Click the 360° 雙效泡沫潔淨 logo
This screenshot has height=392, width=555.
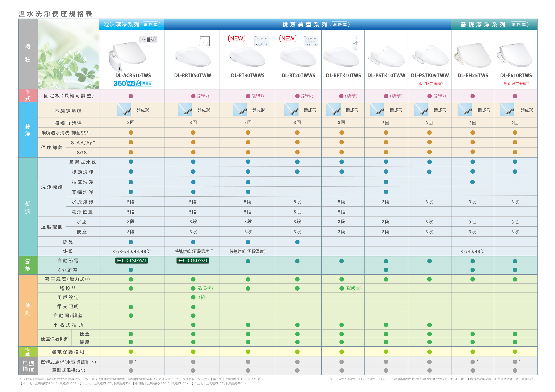(x=133, y=83)
